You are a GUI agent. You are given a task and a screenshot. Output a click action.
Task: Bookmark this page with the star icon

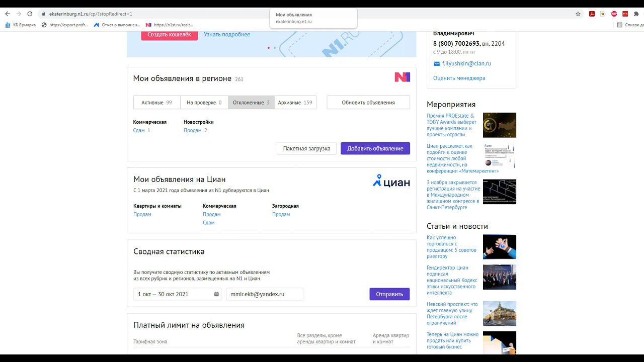[578, 14]
